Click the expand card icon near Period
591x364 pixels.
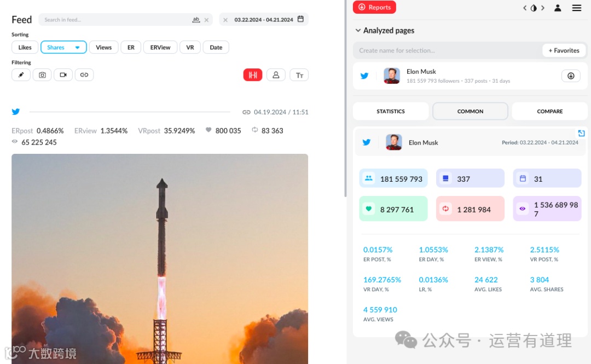[582, 133]
